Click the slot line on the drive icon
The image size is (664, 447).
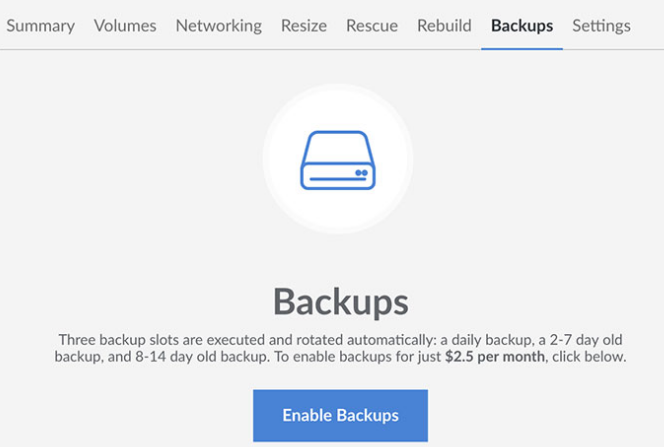click(x=329, y=178)
